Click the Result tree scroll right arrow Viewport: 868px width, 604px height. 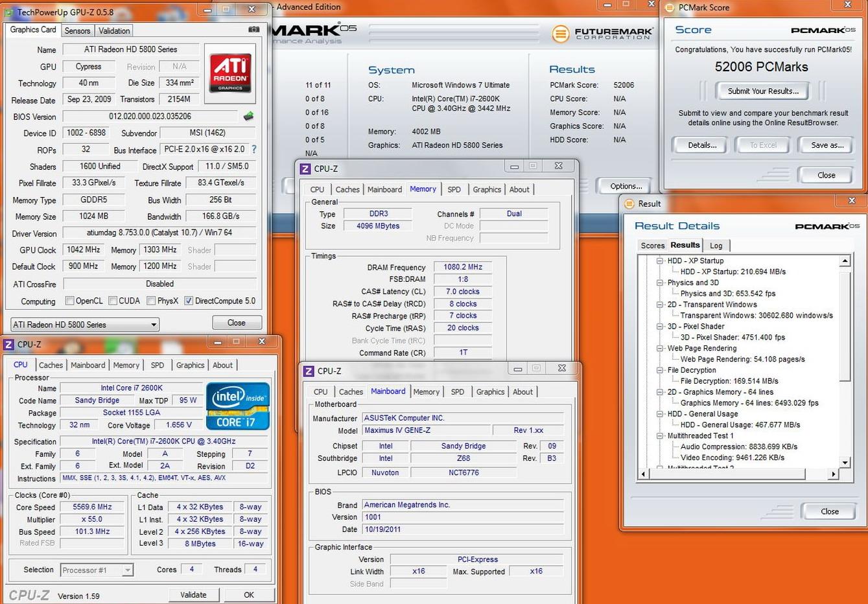(x=834, y=474)
